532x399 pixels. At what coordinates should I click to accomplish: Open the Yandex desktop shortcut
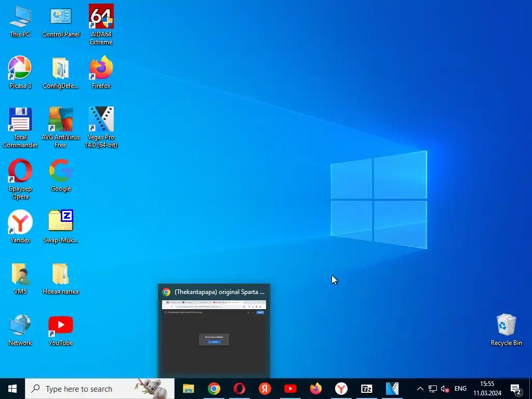tap(20, 227)
